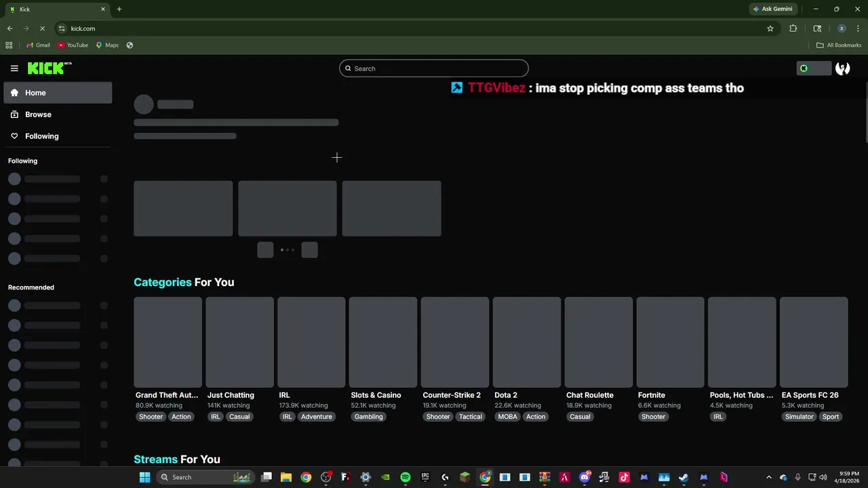Click the globe bookmark icon
868x488 pixels.
[130, 45]
